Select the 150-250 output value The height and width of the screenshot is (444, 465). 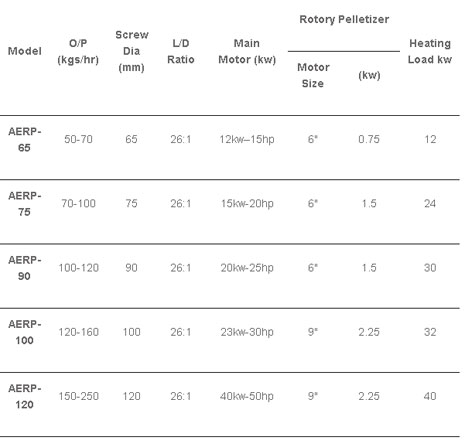(79, 396)
